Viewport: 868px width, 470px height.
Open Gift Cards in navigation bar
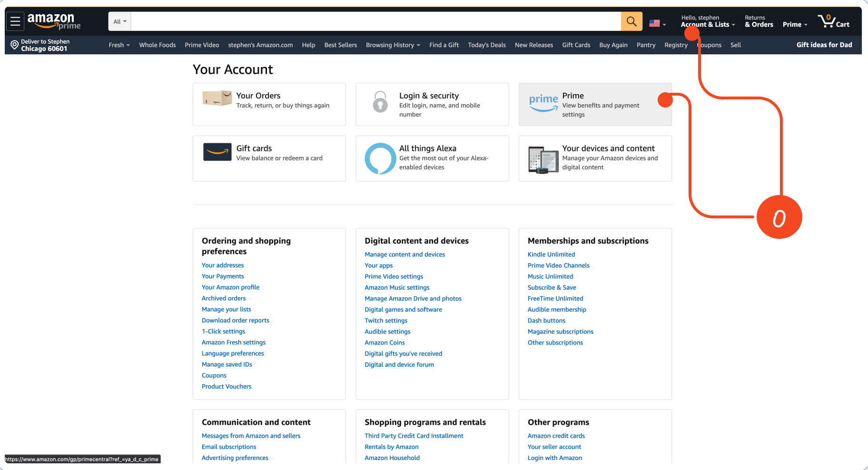coord(576,45)
